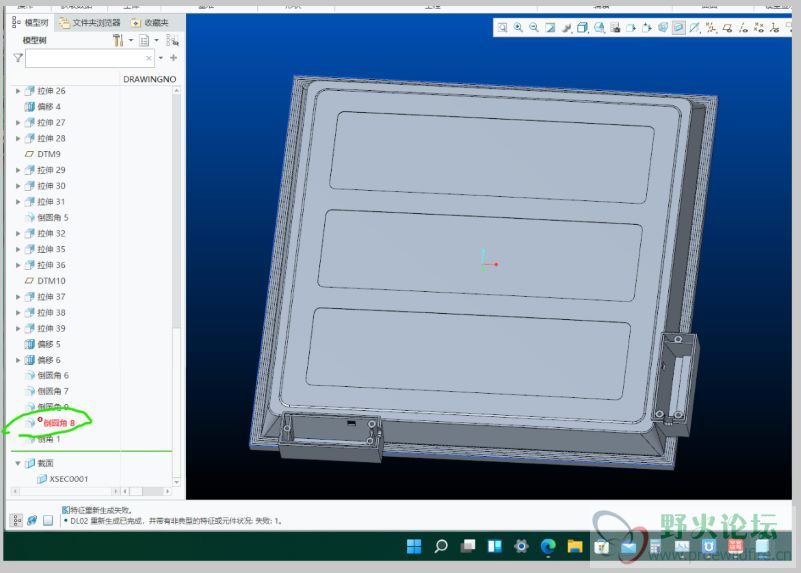This screenshot has width=801, height=573.
Task: Open dropdown arrow next to tree settings
Action: coord(131,40)
